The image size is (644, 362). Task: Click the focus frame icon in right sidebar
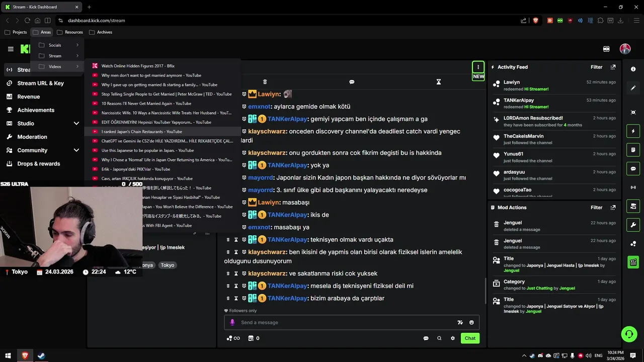click(633, 112)
